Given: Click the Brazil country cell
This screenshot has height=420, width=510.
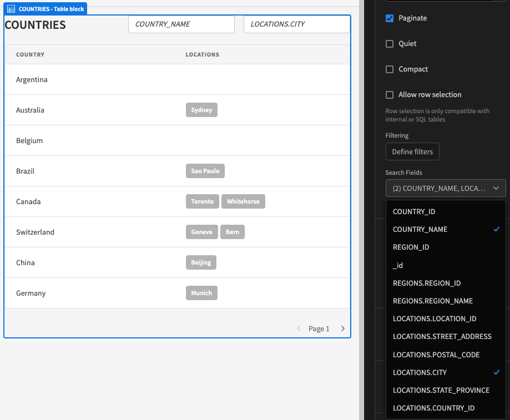Looking at the screenshot, I should (26, 171).
